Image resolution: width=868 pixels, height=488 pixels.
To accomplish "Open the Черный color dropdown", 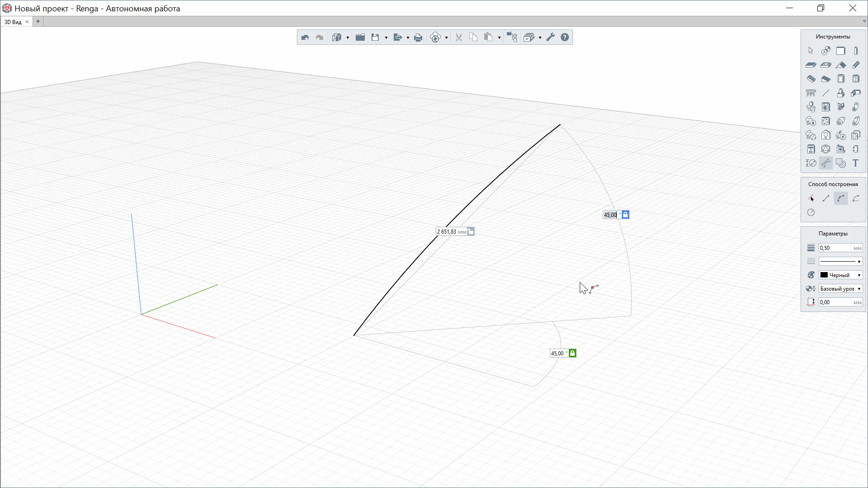I will tap(840, 275).
